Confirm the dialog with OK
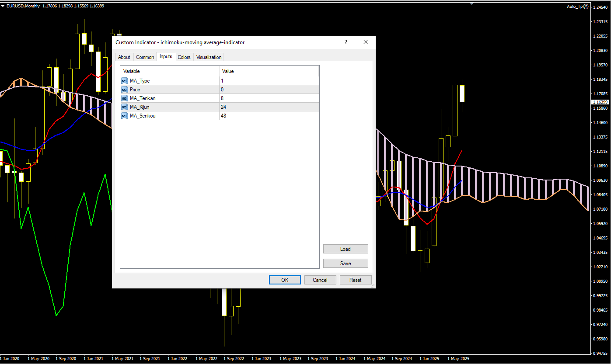The width and height of the screenshot is (611, 364). [285, 280]
